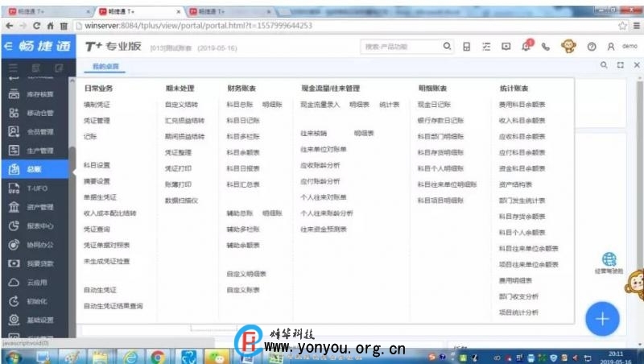Click into the product function search field
This screenshot has height=364, width=644.
point(402,47)
